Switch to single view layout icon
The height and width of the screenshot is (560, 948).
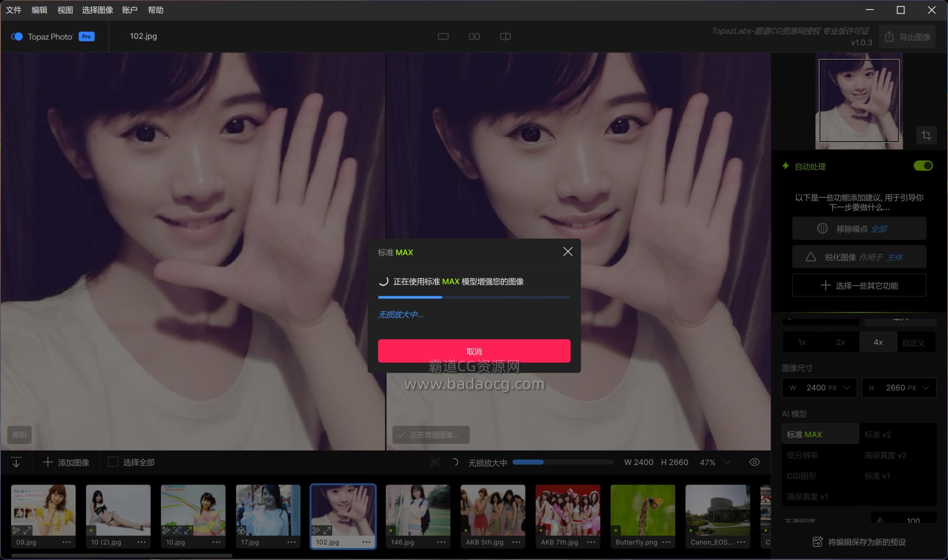tap(443, 37)
